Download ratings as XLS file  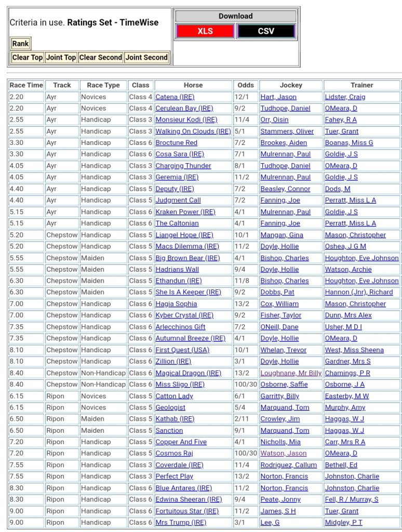pos(205,31)
